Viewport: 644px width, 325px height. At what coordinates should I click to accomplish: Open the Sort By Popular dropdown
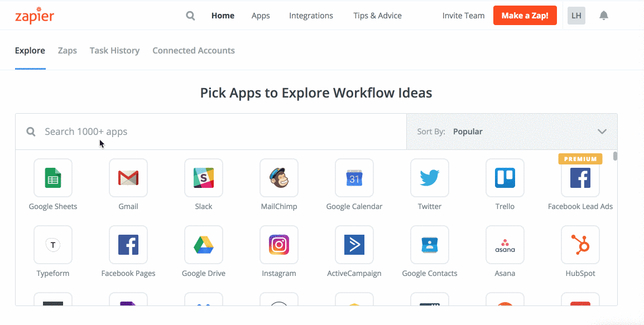point(512,132)
